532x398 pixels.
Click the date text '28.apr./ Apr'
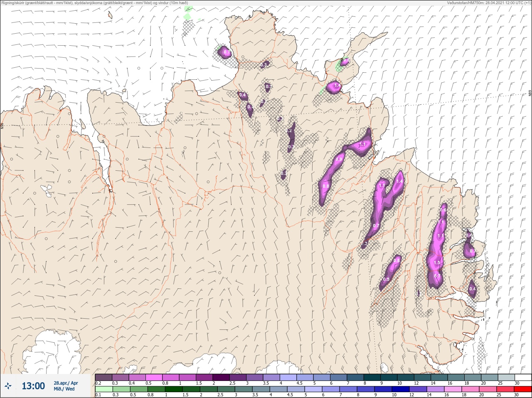[66, 383]
